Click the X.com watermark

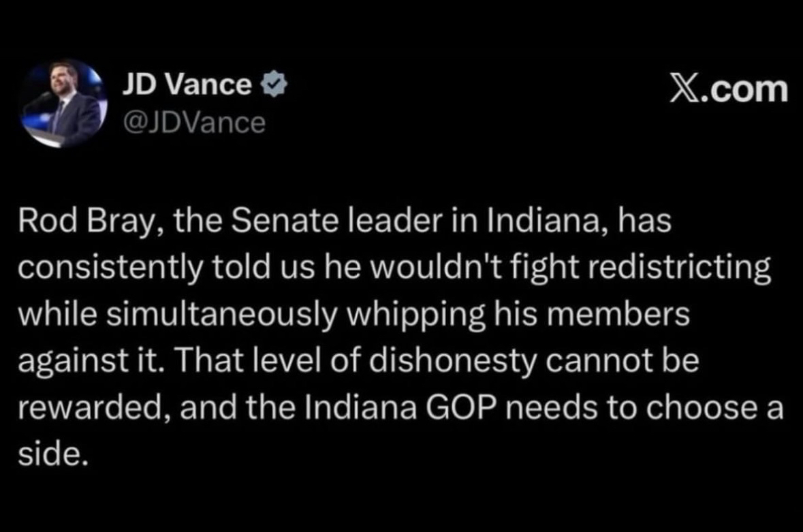728,89
